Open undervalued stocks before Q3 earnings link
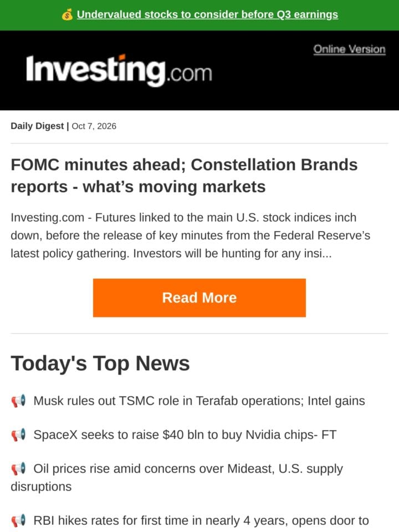This screenshot has height=532, width=399. pyautogui.click(x=207, y=14)
